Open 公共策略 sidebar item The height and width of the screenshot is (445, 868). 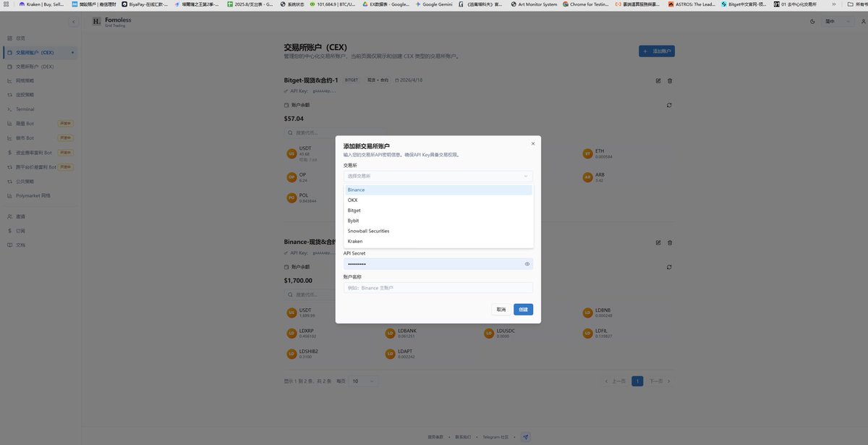tap(40, 181)
